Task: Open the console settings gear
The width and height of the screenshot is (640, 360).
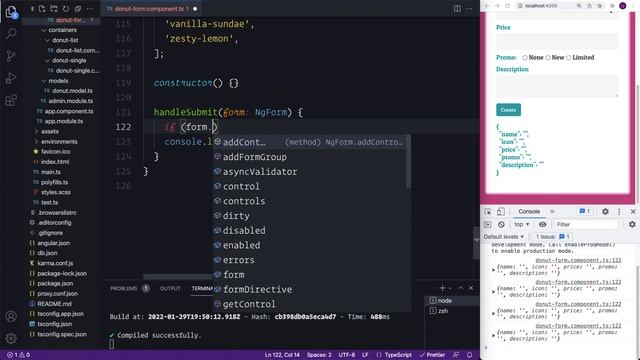Action: tap(632, 224)
